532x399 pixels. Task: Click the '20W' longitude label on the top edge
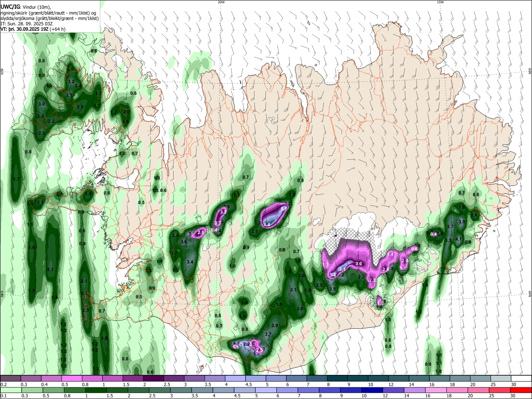pyautogui.click(x=221, y=2)
